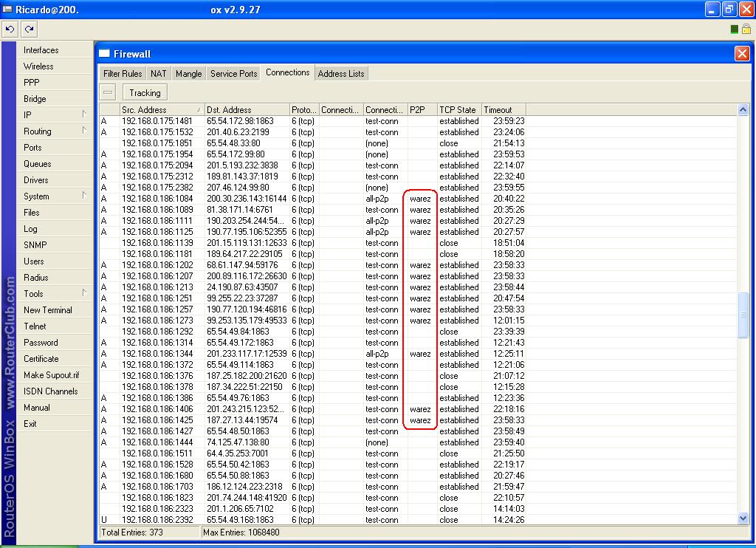756x548 pixels.
Task: Sort by the P2P column header
Action: (422, 110)
